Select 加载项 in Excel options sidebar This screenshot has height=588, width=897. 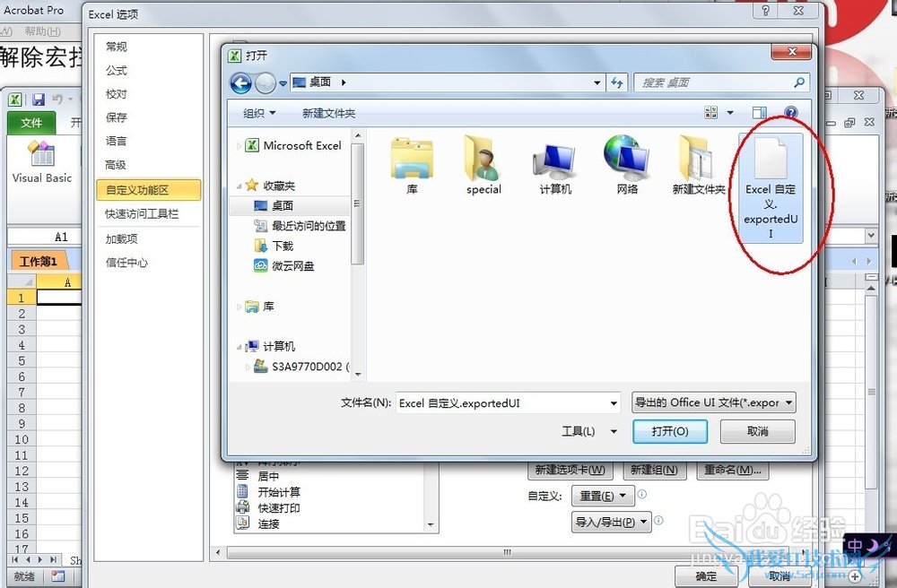tap(121, 238)
